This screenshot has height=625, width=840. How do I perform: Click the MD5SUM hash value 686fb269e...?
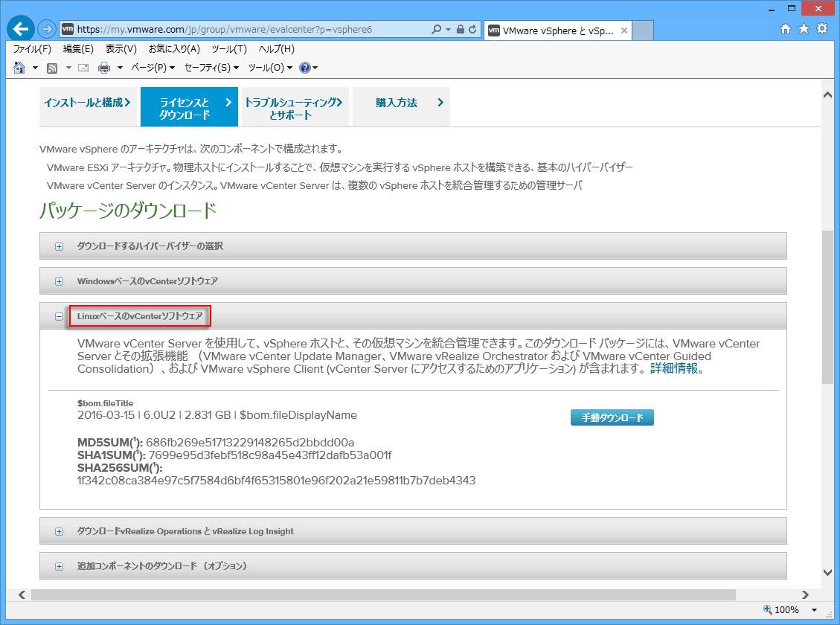250,443
